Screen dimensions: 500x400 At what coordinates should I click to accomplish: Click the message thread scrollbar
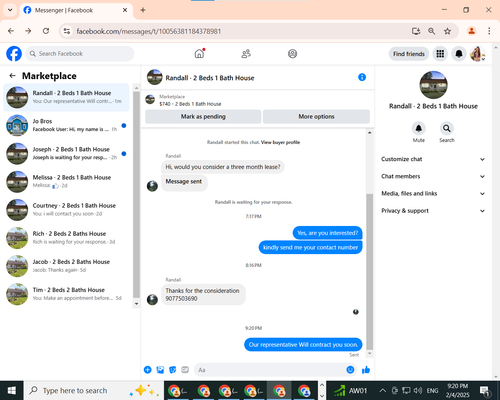[x=369, y=272]
